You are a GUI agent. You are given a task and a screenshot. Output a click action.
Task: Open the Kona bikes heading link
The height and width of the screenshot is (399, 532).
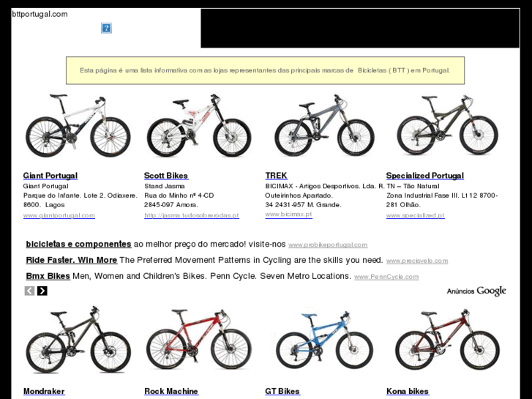[x=408, y=391]
